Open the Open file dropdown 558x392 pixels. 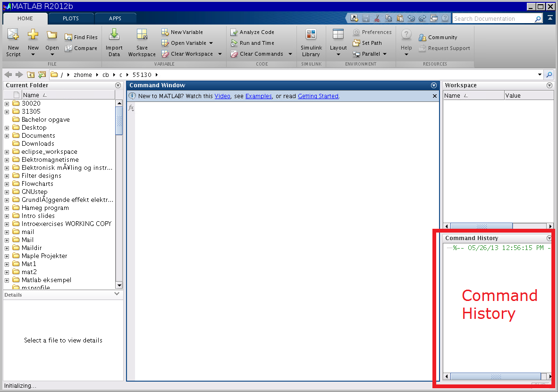point(52,42)
